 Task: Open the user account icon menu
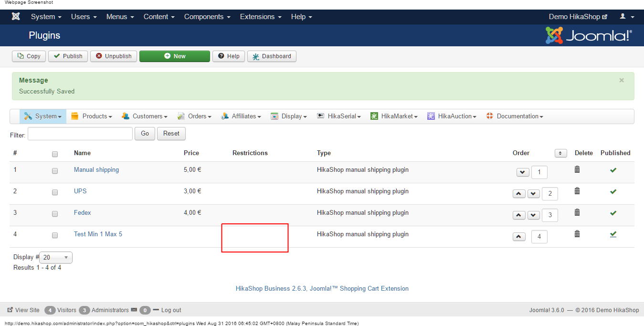pos(627,17)
